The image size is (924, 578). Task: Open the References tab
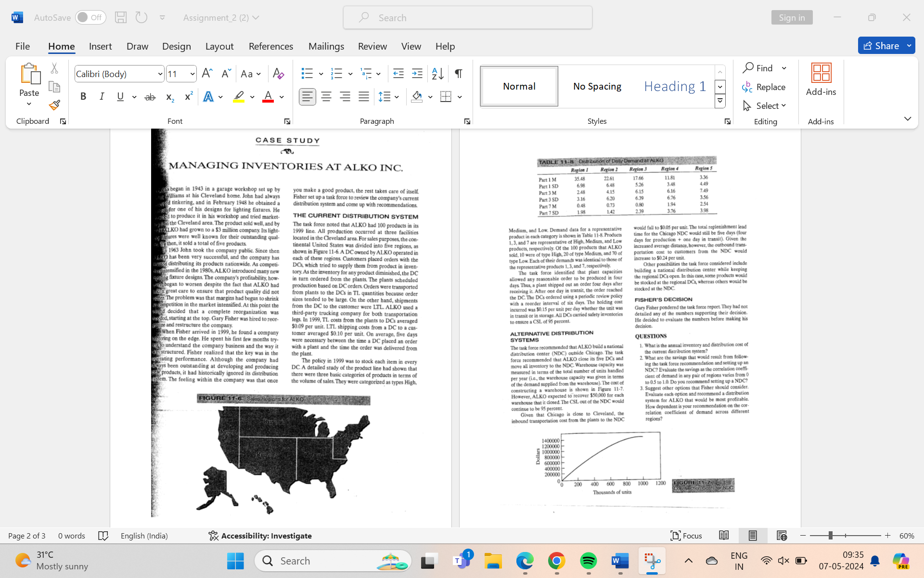[x=270, y=46]
